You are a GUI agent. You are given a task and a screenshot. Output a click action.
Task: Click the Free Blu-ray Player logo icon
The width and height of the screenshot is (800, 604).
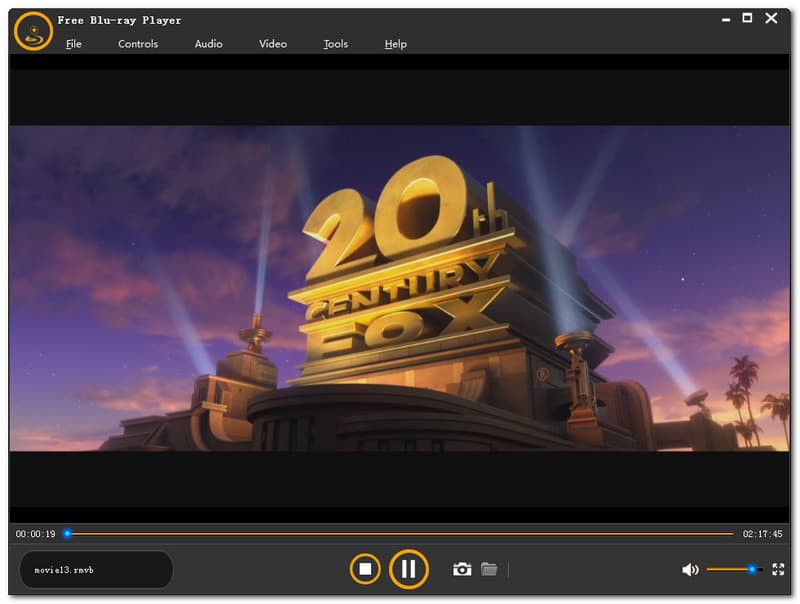33,31
